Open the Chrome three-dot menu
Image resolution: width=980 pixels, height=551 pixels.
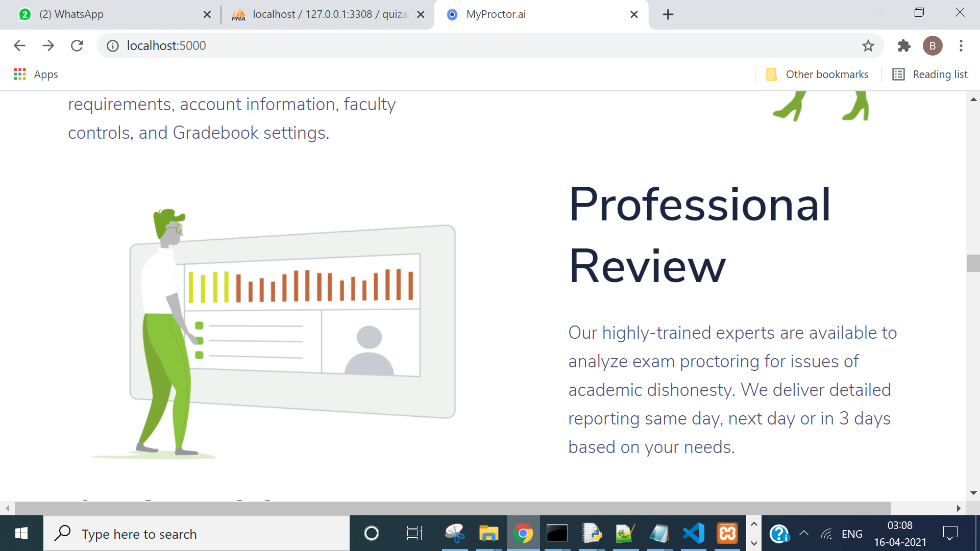coord(961,46)
